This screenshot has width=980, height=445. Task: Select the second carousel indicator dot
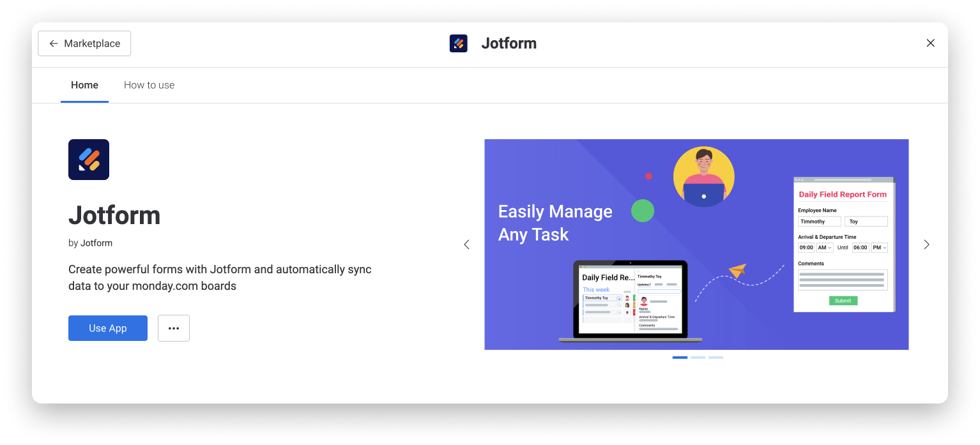(698, 358)
